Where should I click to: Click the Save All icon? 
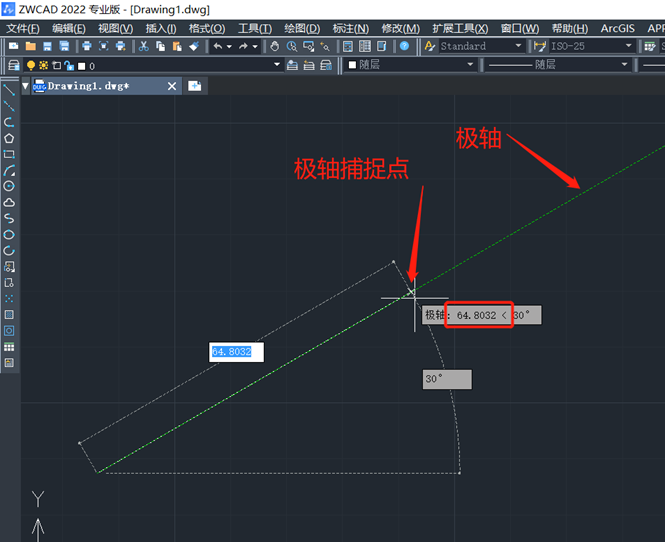(x=64, y=46)
